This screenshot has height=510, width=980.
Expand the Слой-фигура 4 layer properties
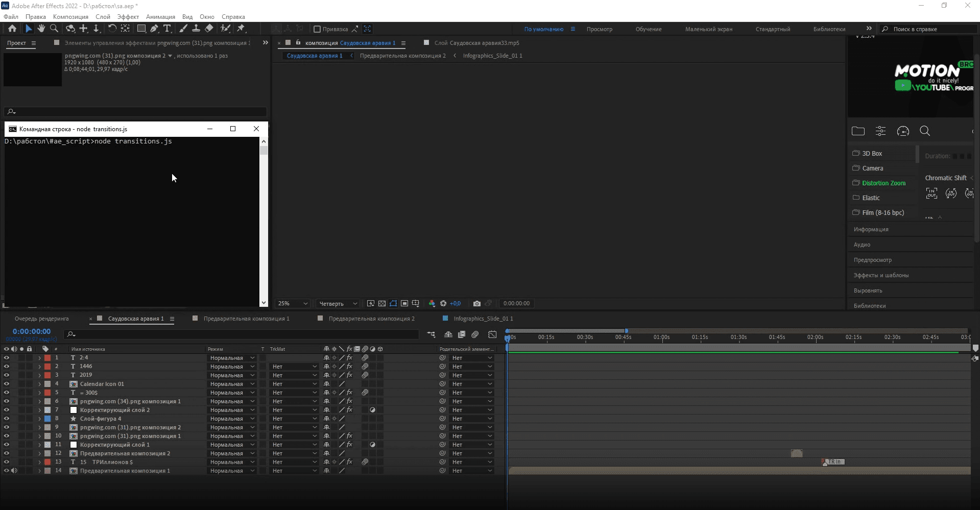39,419
